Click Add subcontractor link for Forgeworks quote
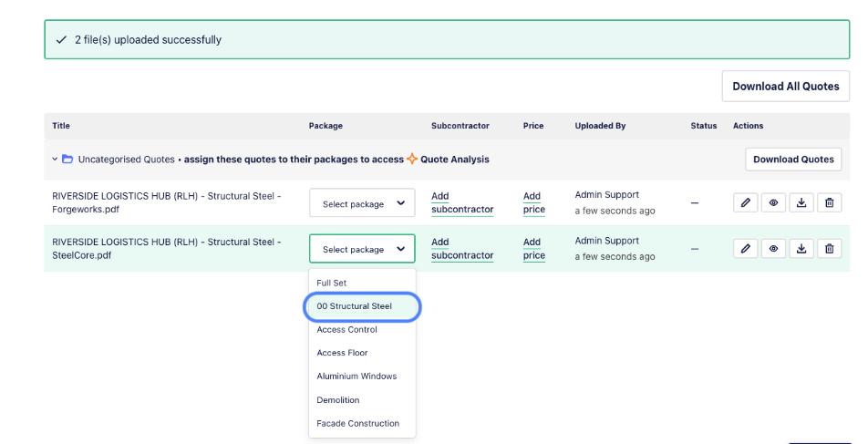Image resolution: width=868 pixels, height=444 pixels. point(462,202)
